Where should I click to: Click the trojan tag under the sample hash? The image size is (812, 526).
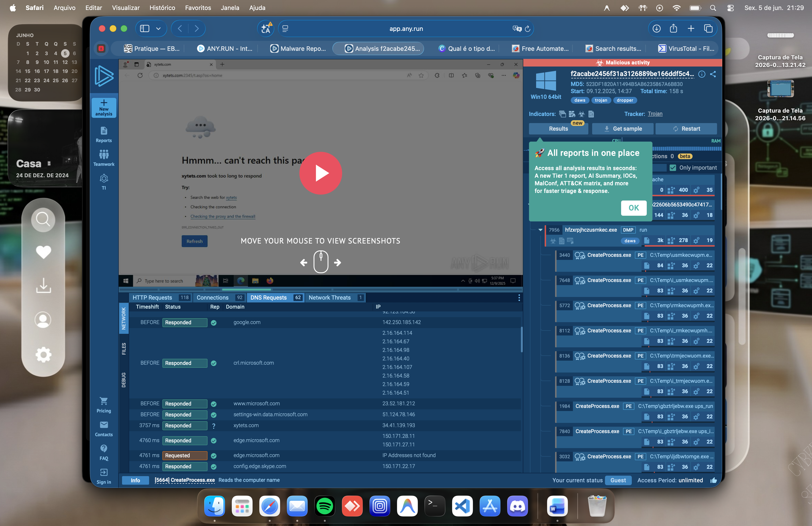pos(601,100)
